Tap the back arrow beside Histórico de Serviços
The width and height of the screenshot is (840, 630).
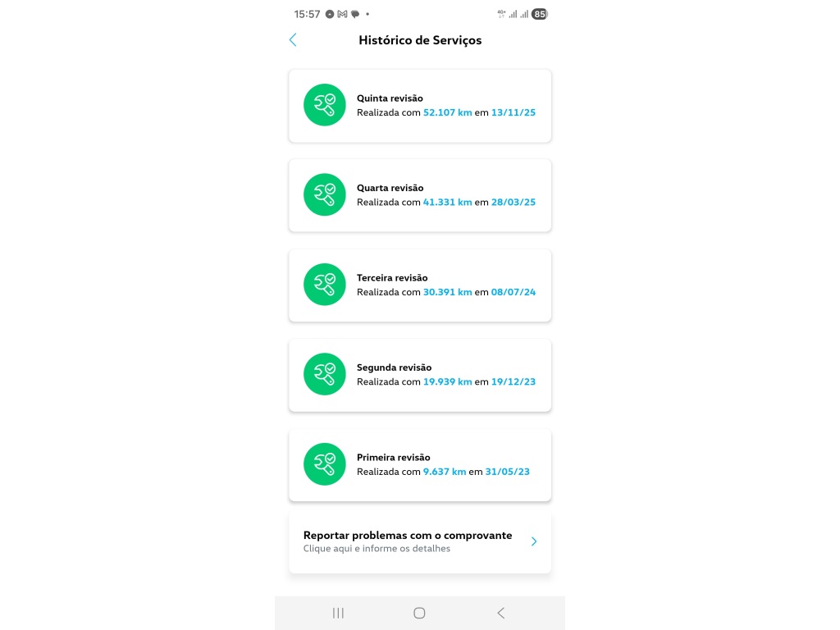click(293, 39)
